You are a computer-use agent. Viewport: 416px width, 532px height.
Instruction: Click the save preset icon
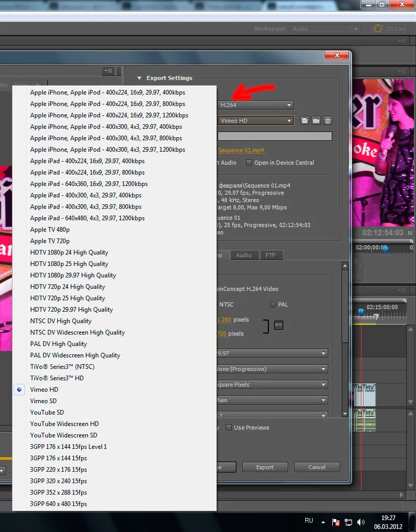point(305,121)
